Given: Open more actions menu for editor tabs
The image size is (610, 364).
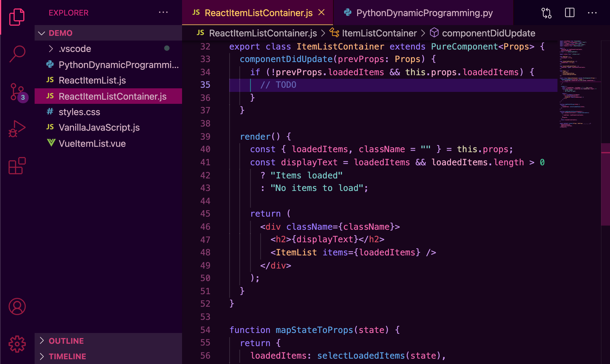Looking at the screenshot, I should pos(592,13).
